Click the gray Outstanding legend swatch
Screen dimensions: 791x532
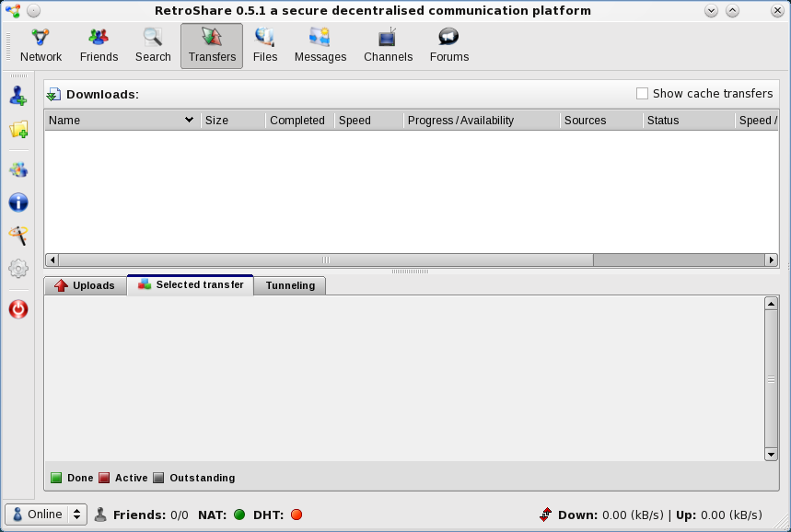[158, 478]
